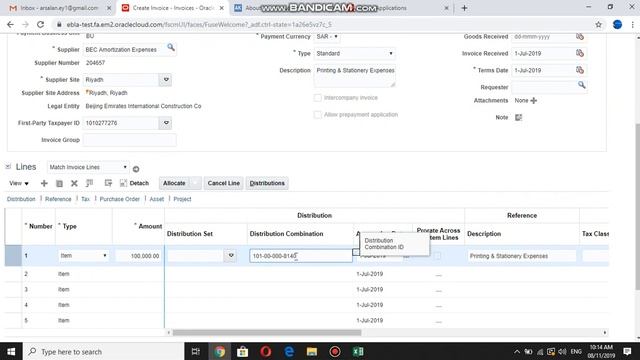The height and width of the screenshot is (360, 640).
Task: Open Bandicam recorder taskbar icon
Action: click(x=335, y=351)
